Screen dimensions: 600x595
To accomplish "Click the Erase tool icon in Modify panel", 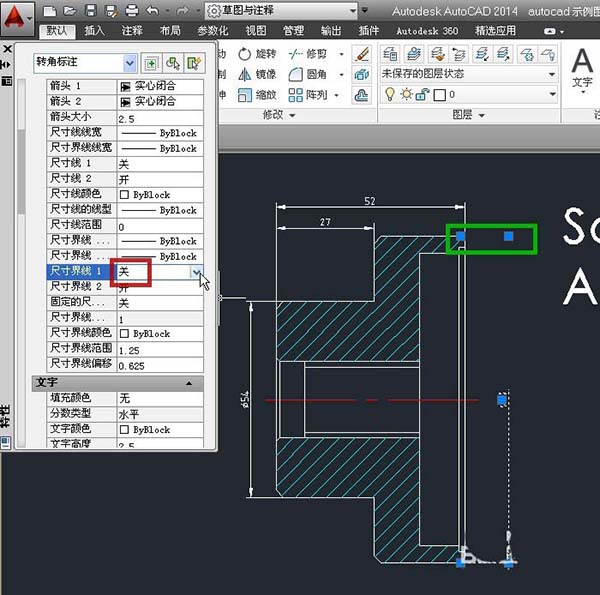I will point(362,54).
